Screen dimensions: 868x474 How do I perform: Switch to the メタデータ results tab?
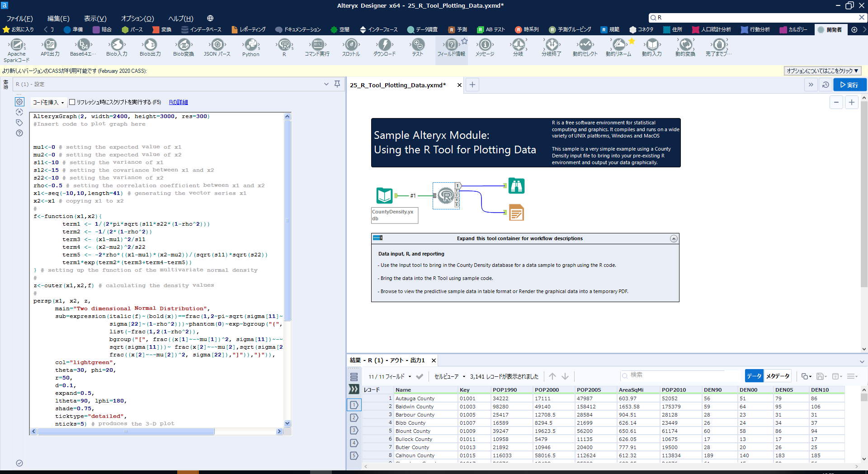(778, 376)
